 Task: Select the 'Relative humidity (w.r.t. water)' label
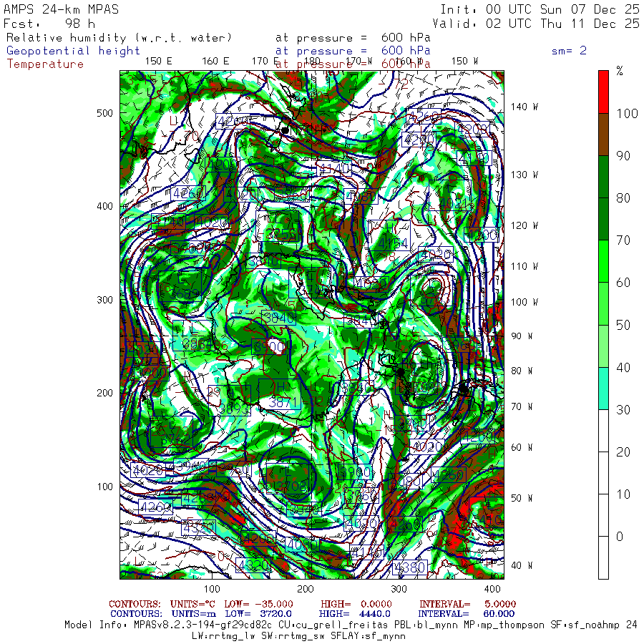(x=119, y=38)
